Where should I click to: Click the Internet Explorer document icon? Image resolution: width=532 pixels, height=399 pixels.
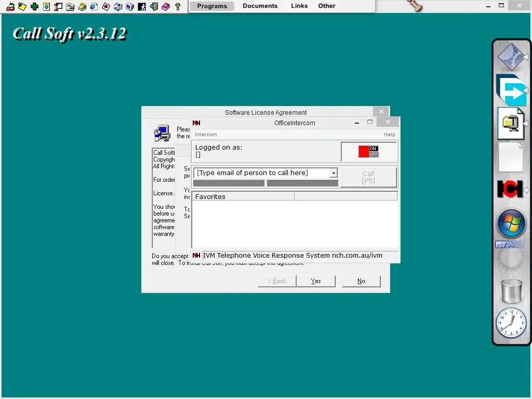click(x=94, y=6)
